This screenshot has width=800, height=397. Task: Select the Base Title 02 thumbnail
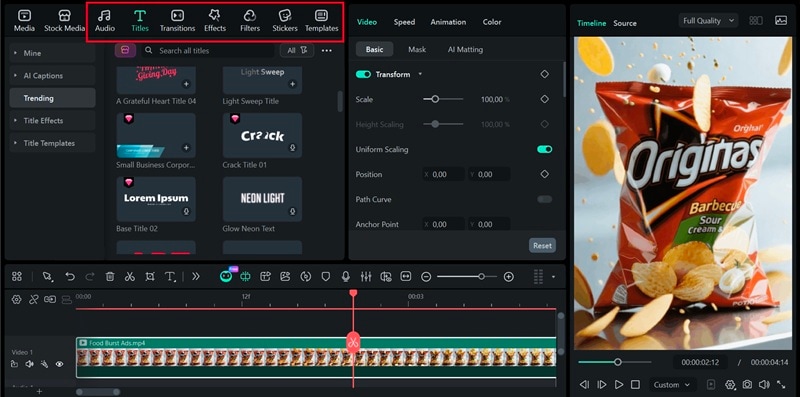(x=156, y=199)
